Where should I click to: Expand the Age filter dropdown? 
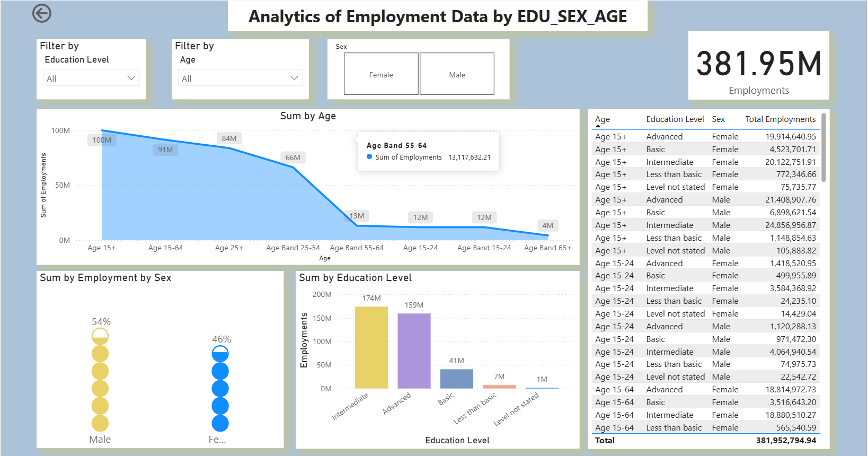pos(240,78)
